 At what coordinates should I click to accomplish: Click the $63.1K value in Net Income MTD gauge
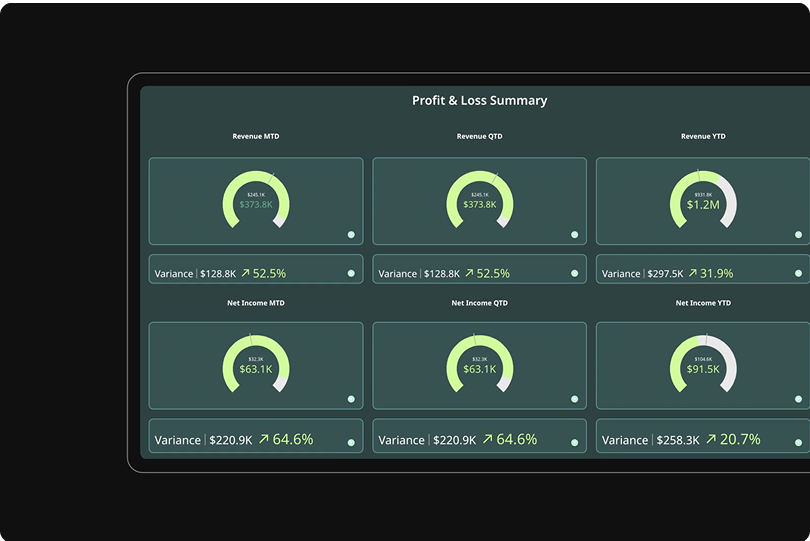tap(256, 369)
